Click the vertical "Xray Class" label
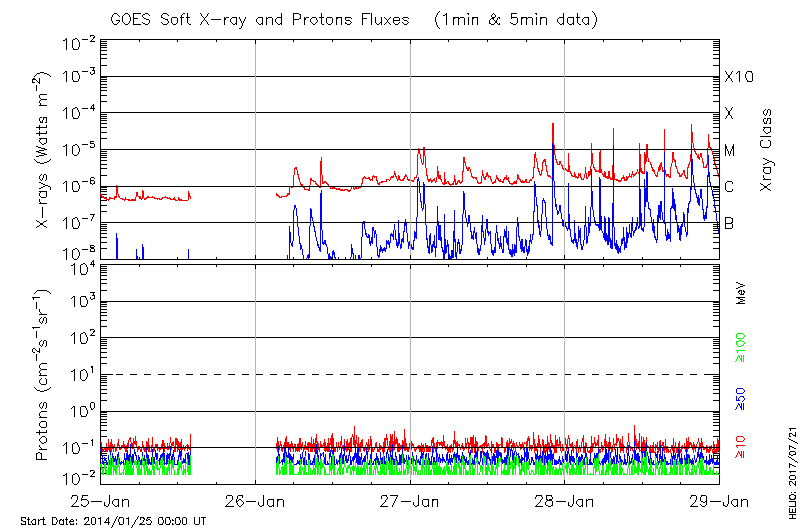Viewport: 800px width, 530px height. click(x=766, y=149)
